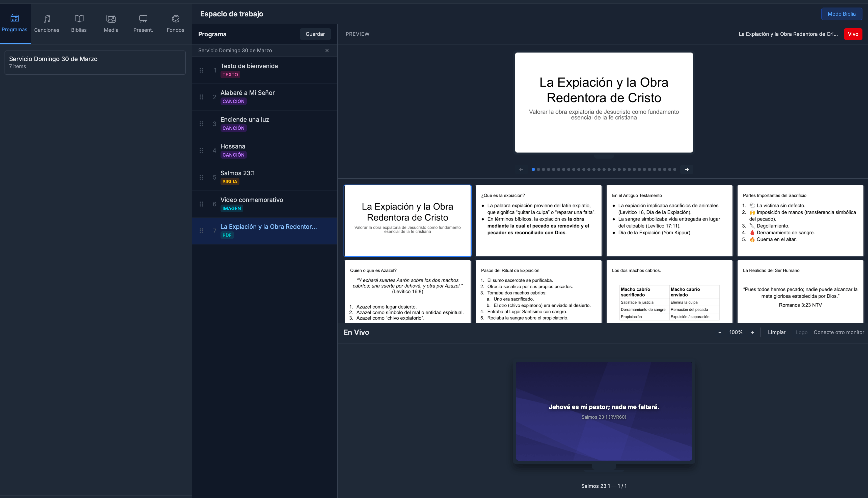This screenshot has height=498, width=868.
Task: Clear the live output with Limpiar
Action: point(776,332)
